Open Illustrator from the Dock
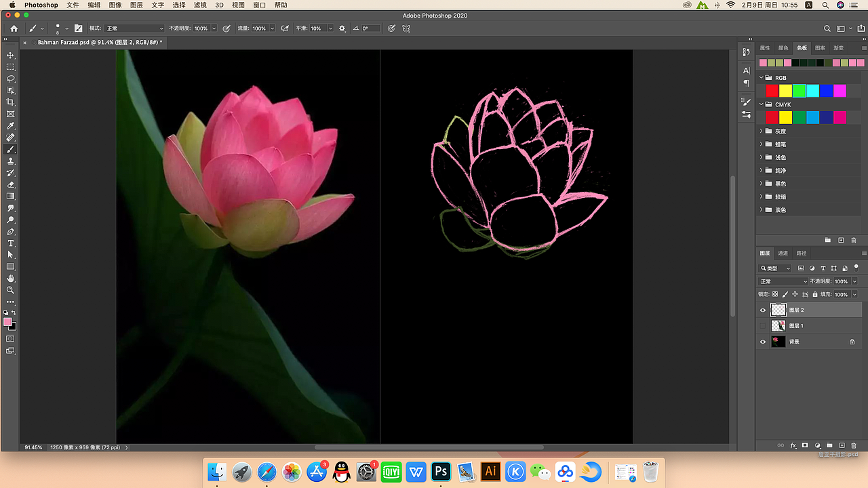 tap(490, 471)
